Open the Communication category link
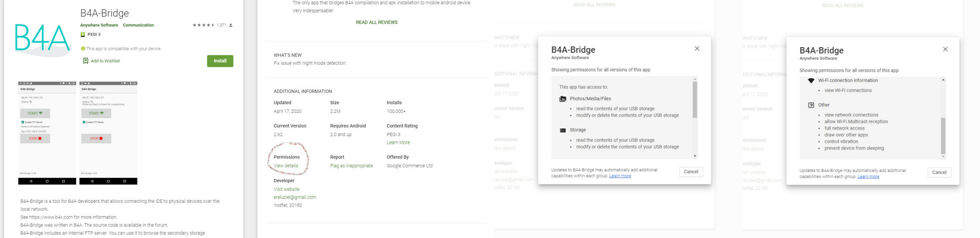The height and width of the screenshot is (238, 980). (138, 25)
